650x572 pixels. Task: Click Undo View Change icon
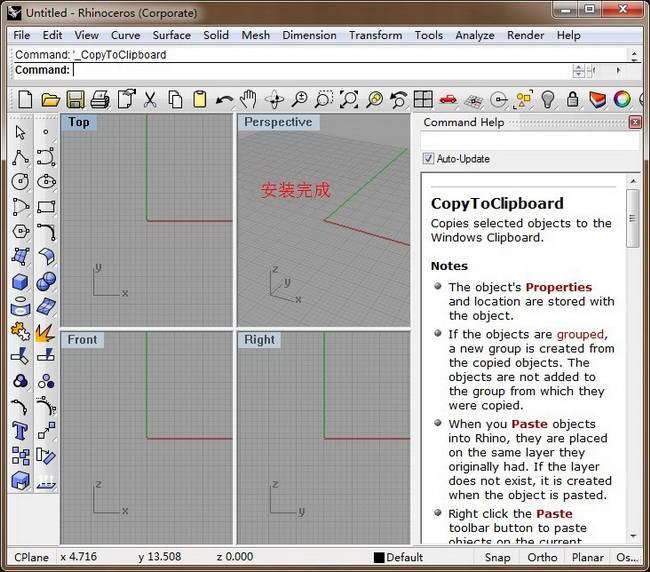[x=399, y=99]
